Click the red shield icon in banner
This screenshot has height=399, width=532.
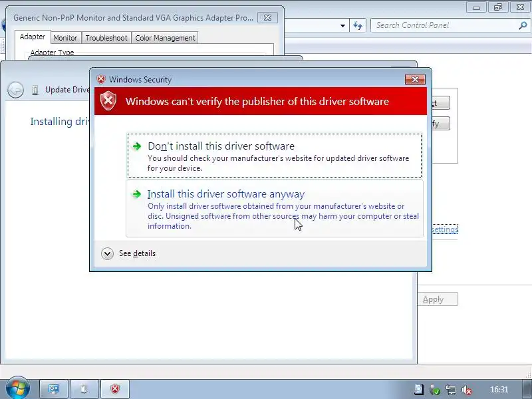(108, 101)
